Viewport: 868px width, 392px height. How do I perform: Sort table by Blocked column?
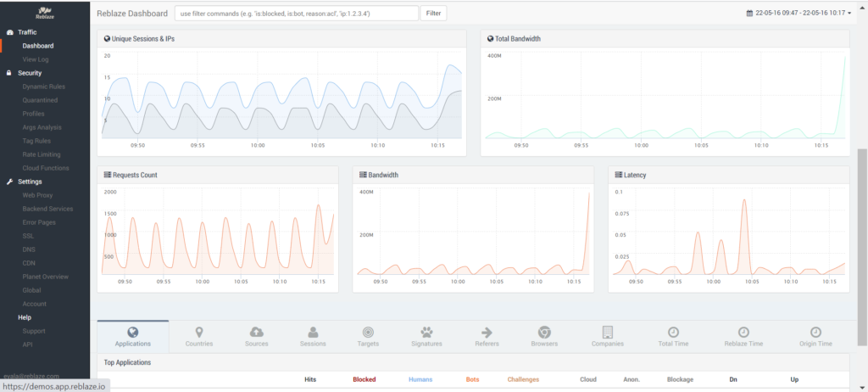(364, 380)
